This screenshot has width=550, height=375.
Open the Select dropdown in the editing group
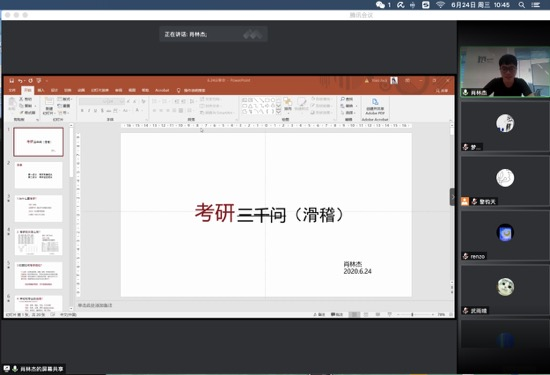[349, 112]
